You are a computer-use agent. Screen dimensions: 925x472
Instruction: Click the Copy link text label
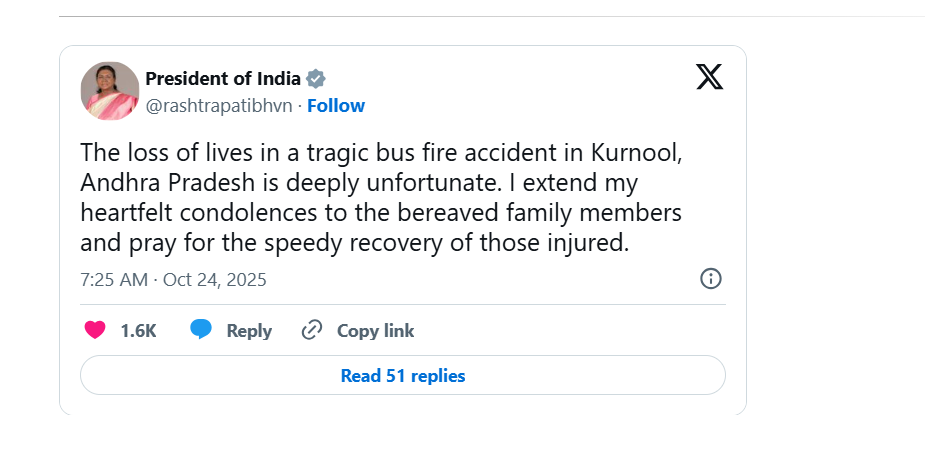coord(375,331)
